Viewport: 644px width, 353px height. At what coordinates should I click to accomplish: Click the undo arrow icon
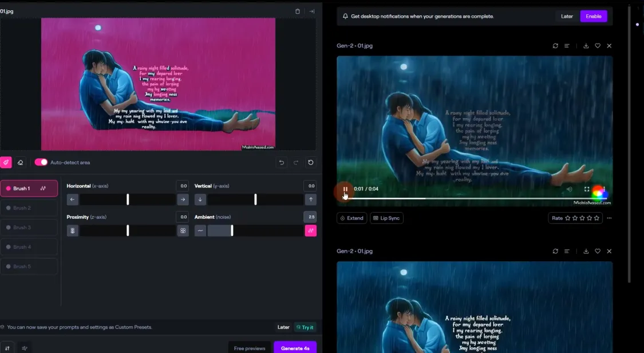point(282,162)
